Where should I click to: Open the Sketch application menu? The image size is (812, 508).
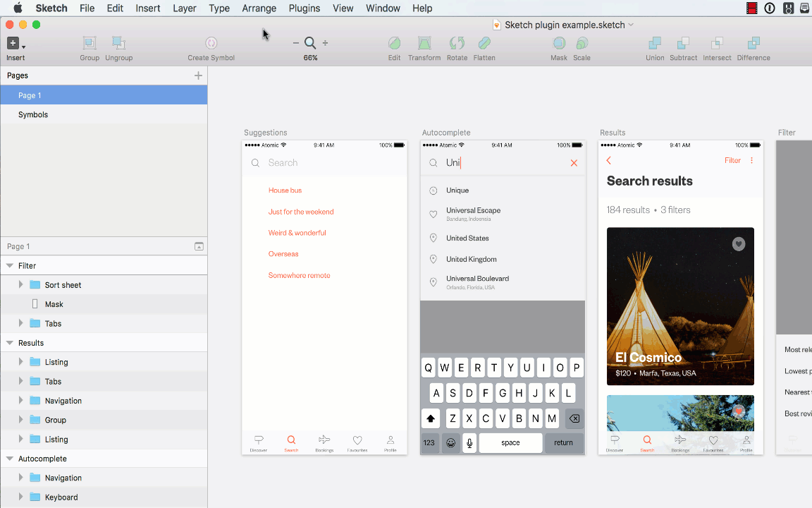(x=51, y=8)
